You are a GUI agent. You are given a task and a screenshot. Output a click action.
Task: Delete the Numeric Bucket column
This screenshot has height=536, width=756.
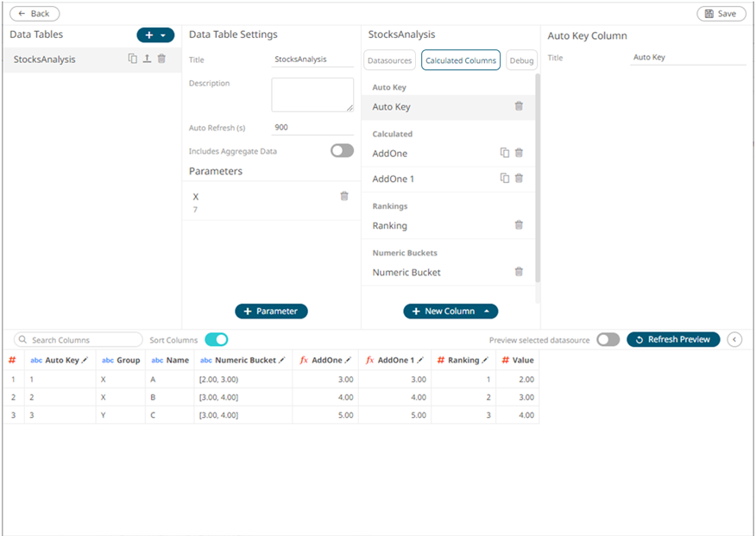click(519, 272)
